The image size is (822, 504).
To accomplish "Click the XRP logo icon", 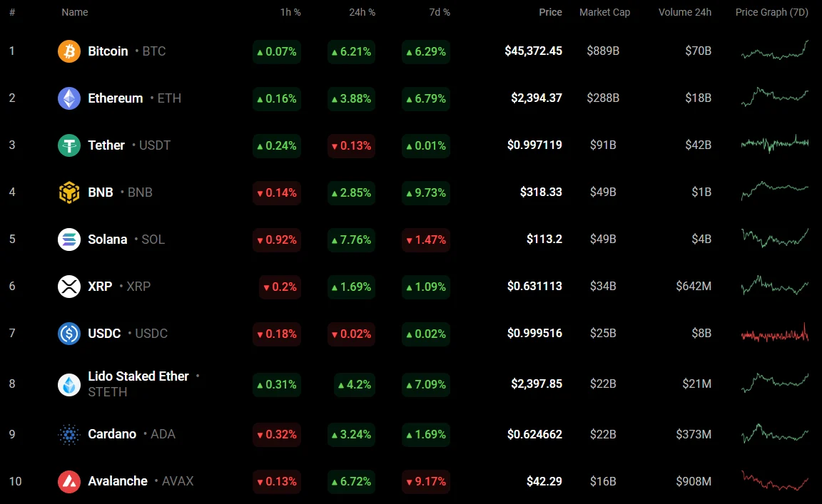I will (x=69, y=287).
